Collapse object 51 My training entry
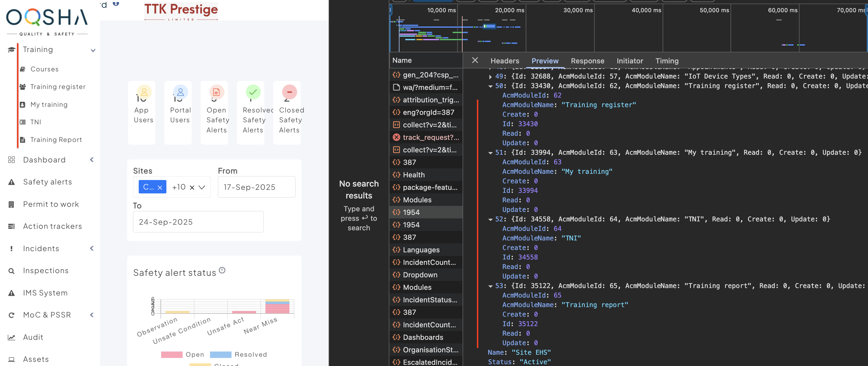868x366 pixels. point(490,153)
